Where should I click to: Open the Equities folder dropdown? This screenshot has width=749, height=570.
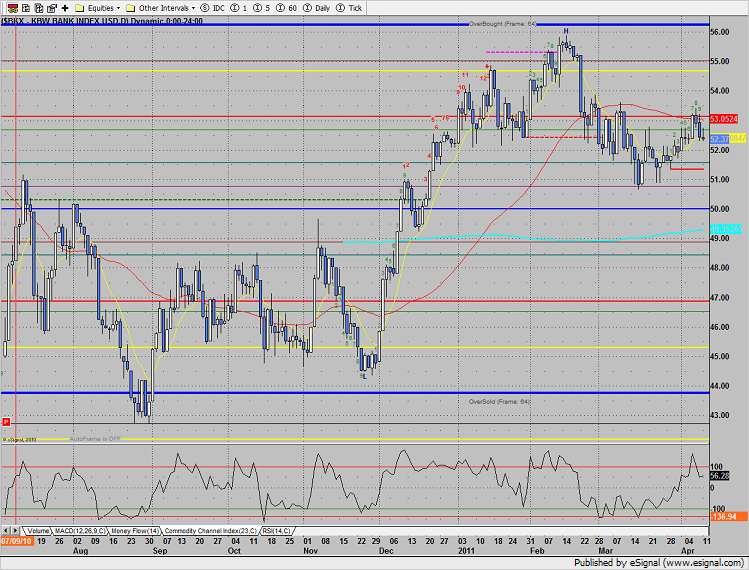point(98,8)
